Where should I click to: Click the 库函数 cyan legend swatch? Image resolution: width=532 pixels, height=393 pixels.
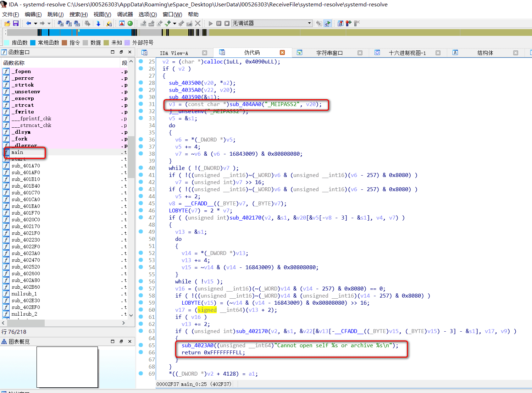(6, 43)
